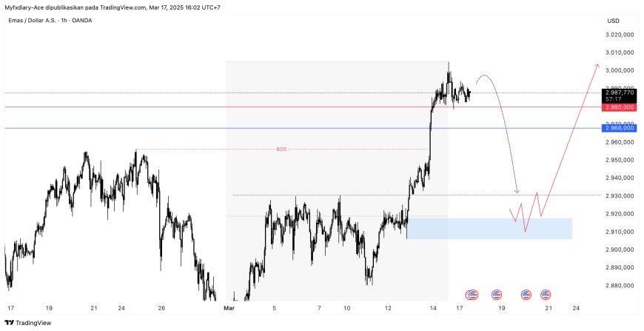This screenshot has width=644, height=331.
Task: Click the red 2.980,000 price label
Action: (618, 107)
